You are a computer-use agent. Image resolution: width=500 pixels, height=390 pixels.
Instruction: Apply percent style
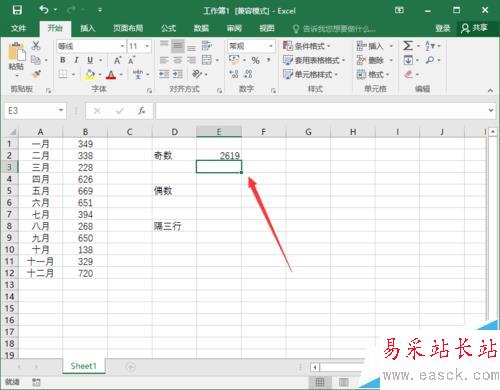[x=256, y=60]
